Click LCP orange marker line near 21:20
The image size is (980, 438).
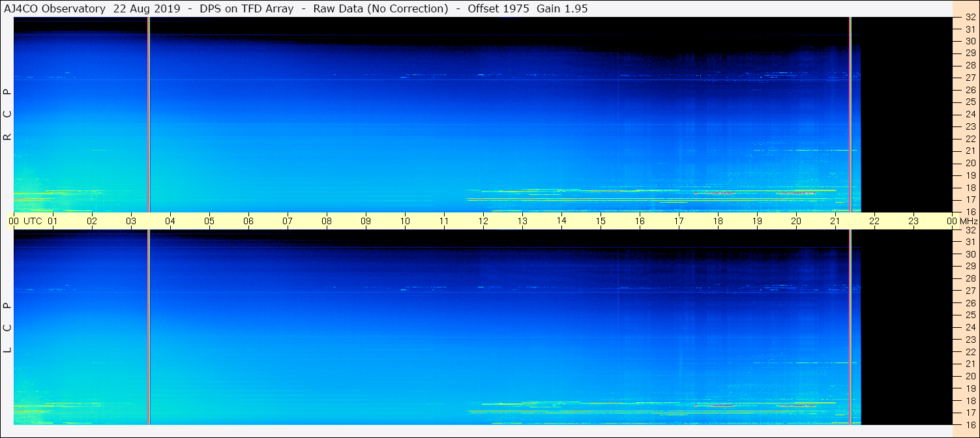pos(850,327)
